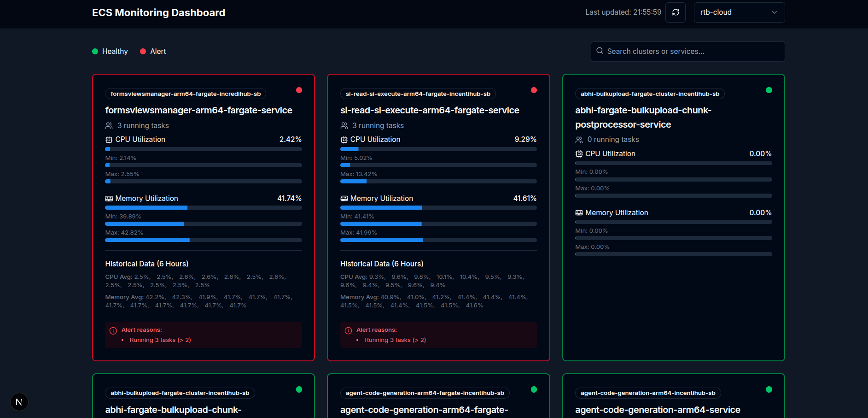Click the red Alert legend dot
Viewport: 868px width, 418px height.
pyautogui.click(x=143, y=52)
